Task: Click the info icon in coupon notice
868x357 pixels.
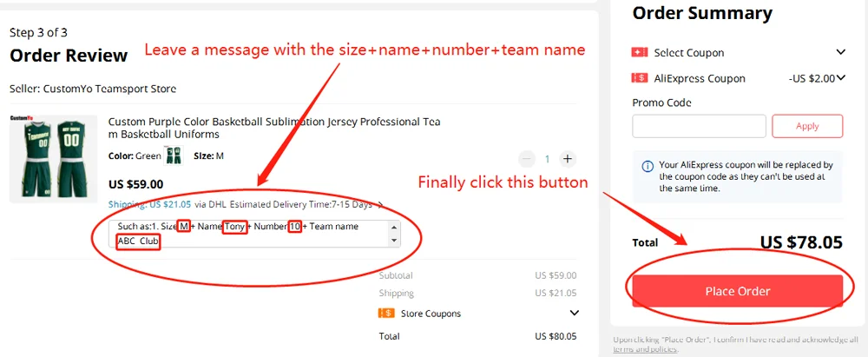Action: pos(648,166)
